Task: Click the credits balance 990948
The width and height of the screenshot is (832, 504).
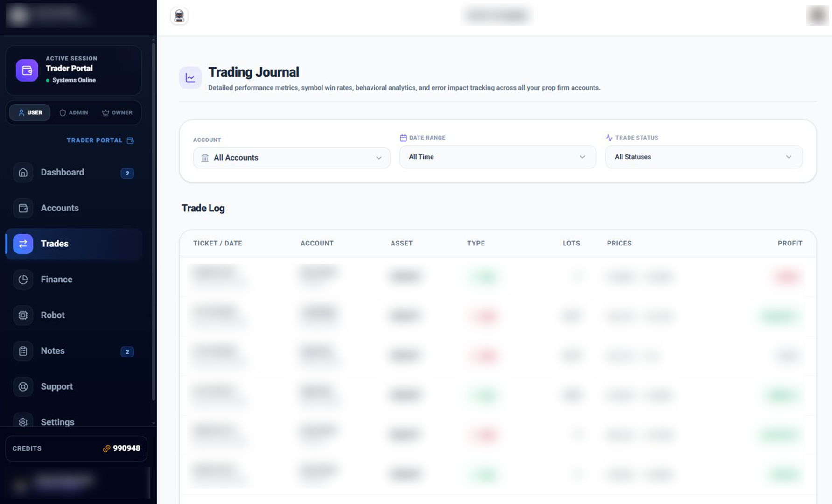Action: pos(126,448)
